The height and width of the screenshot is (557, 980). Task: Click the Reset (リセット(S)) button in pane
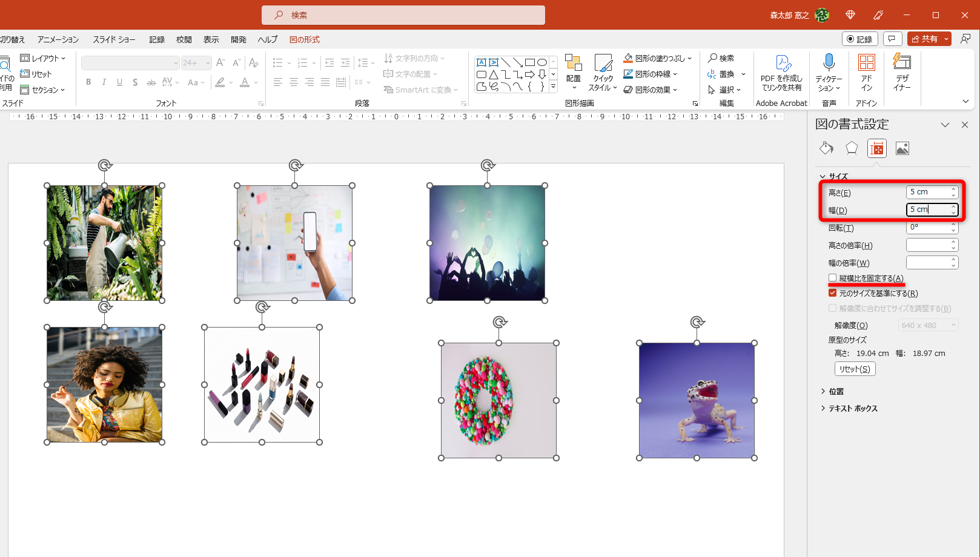point(855,369)
